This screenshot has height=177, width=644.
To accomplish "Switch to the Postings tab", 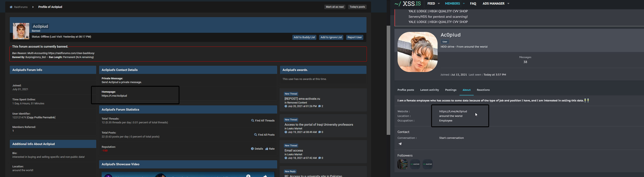I will pos(451,90).
